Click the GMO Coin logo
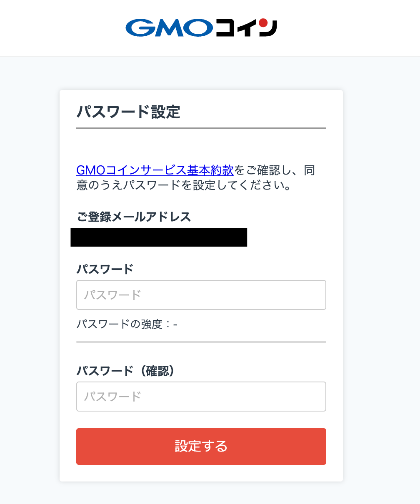Image resolution: width=420 pixels, height=504 pixels. click(201, 27)
